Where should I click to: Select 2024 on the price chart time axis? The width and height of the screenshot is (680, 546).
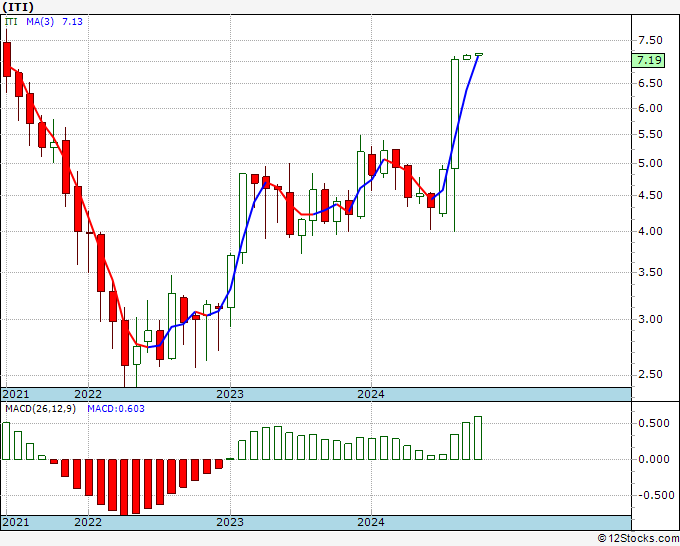[x=371, y=394]
